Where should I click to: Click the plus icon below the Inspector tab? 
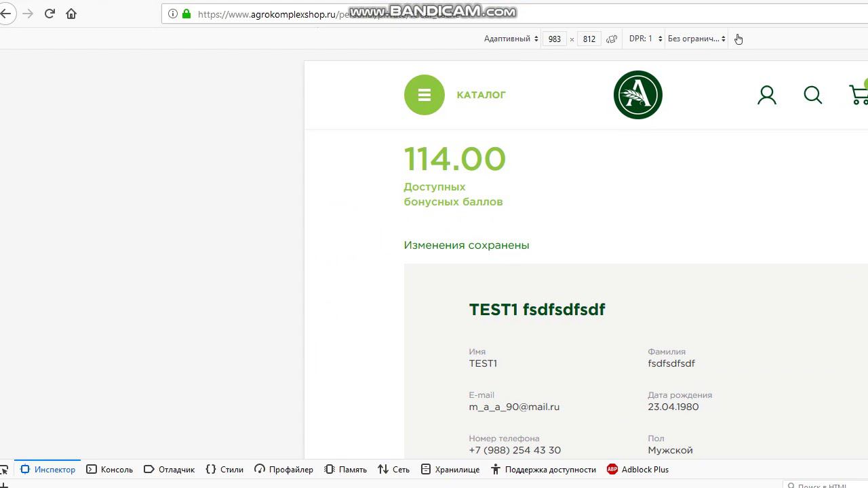click(x=3, y=485)
